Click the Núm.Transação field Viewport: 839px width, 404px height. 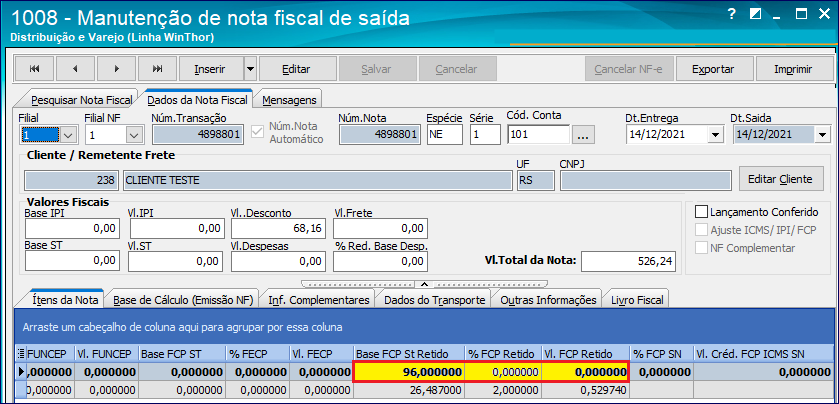coord(199,135)
